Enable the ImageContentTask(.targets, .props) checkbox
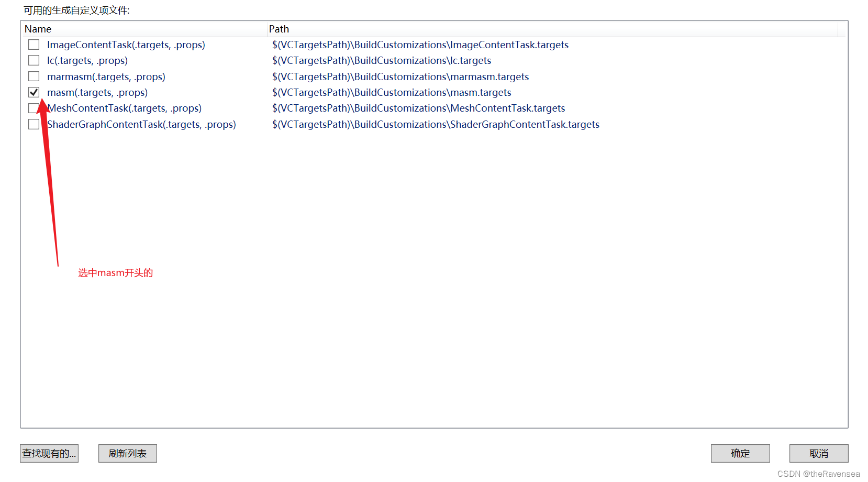This screenshot has width=868, height=482. click(x=34, y=45)
